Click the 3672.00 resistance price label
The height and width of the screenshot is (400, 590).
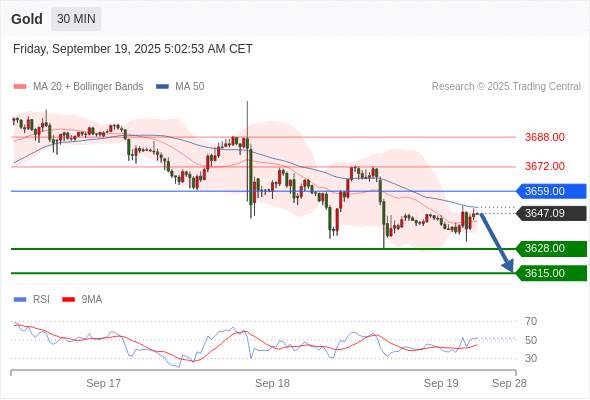tap(544, 166)
